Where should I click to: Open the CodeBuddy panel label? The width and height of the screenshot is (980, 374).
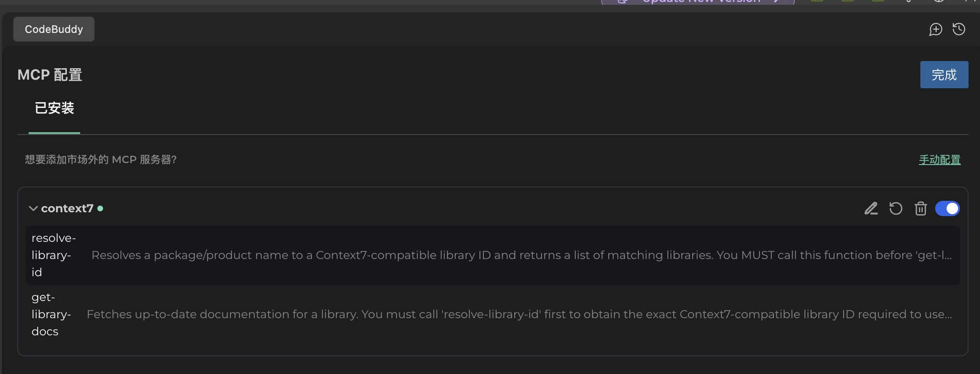point(53,29)
